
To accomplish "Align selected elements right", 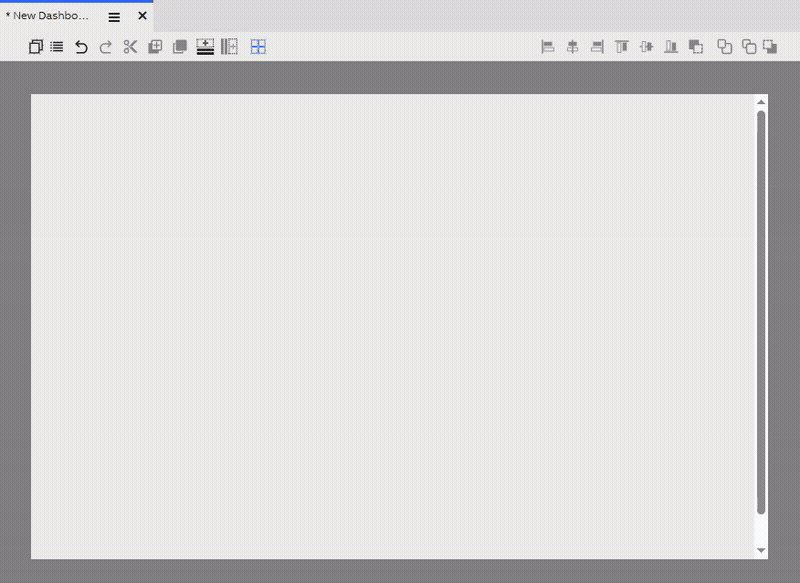I will (597, 46).
